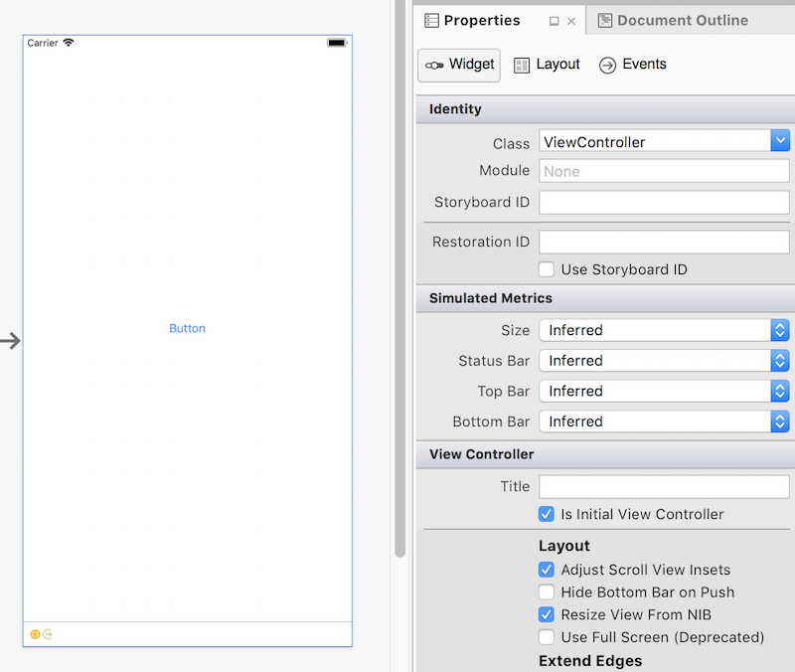
Task: Open the Class dropdown showing ViewController
Action: [x=779, y=140]
